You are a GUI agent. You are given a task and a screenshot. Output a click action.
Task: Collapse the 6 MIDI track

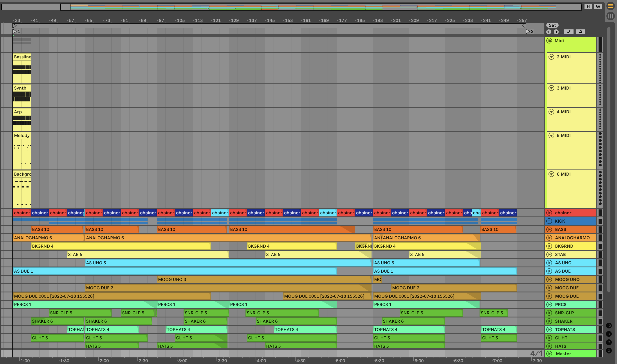tap(551, 174)
